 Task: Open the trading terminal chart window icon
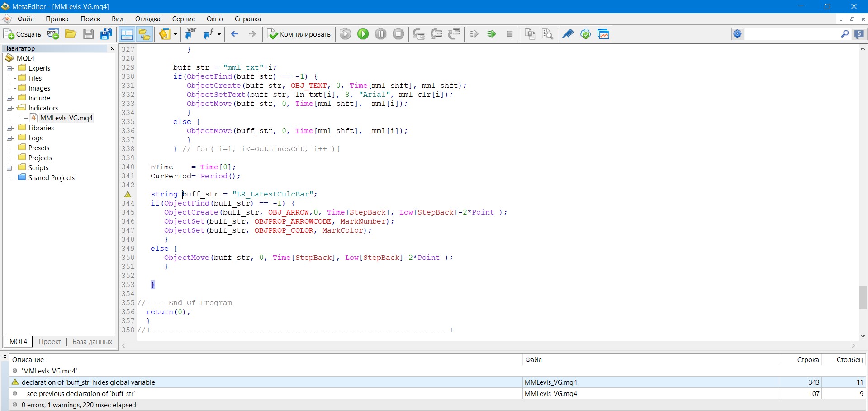603,34
